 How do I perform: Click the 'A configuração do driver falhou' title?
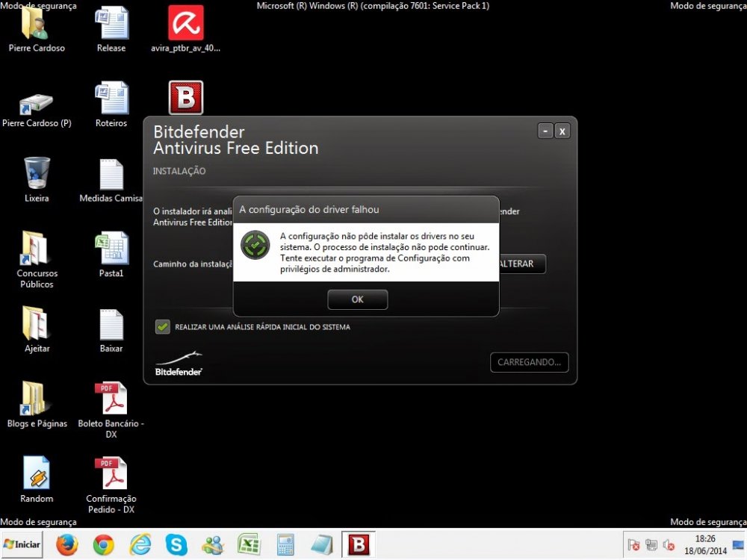(x=309, y=210)
